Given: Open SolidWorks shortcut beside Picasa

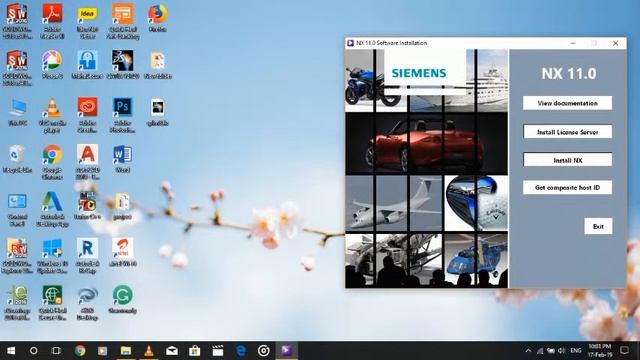Looking at the screenshot, I should click(x=17, y=68).
